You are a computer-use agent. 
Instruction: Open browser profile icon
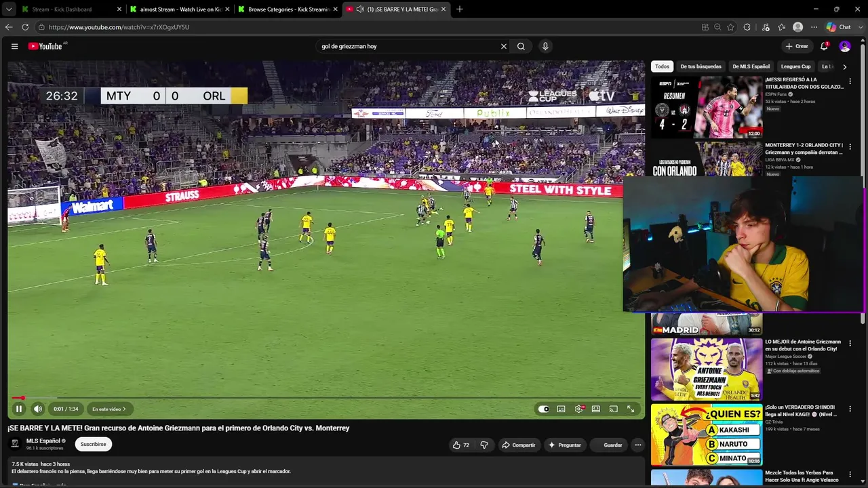[x=798, y=27]
